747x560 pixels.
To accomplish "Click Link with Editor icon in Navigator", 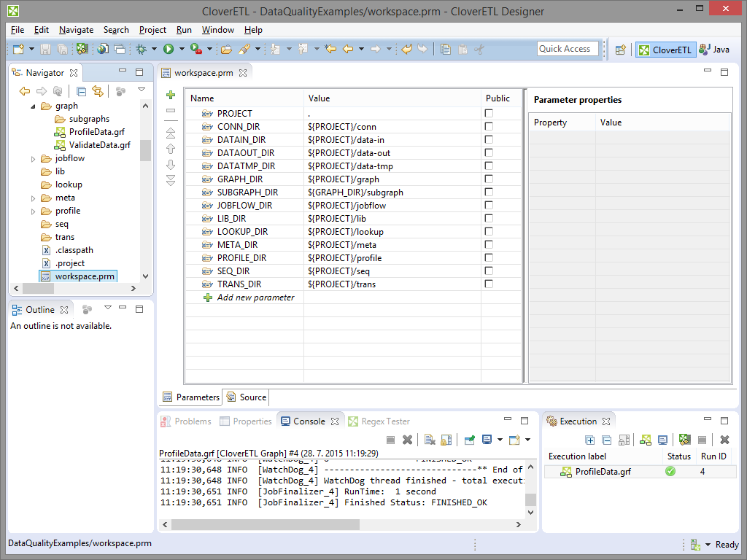I will pos(97,91).
